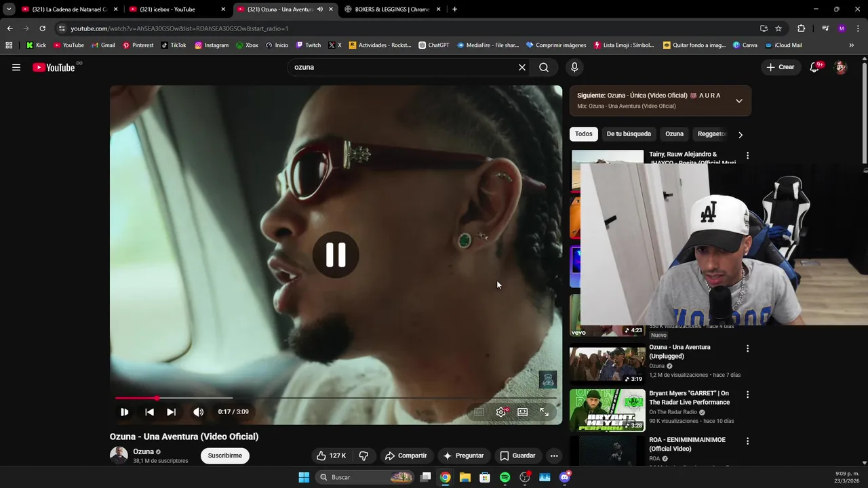Start voice search with the microphone
The width and height of the screenshot is (868, 488).
pyautogui.click(x=574, y=67)
